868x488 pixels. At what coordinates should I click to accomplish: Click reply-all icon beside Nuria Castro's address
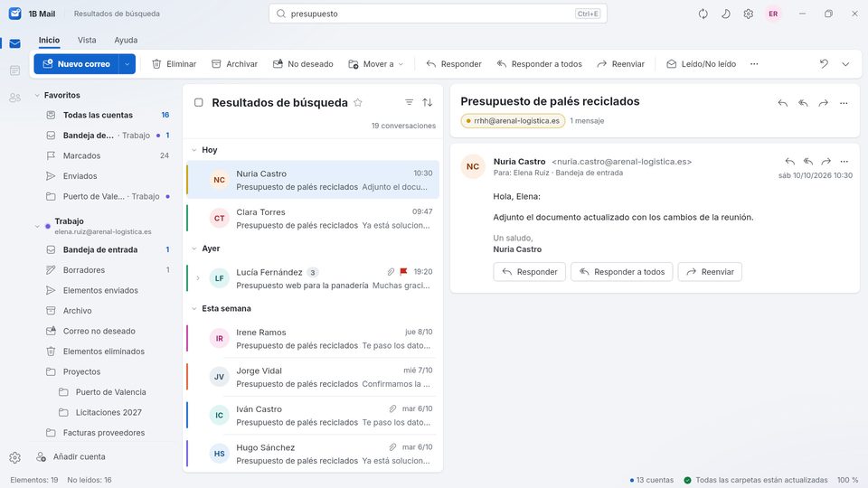pyautogui.click(x=808, y=162)
